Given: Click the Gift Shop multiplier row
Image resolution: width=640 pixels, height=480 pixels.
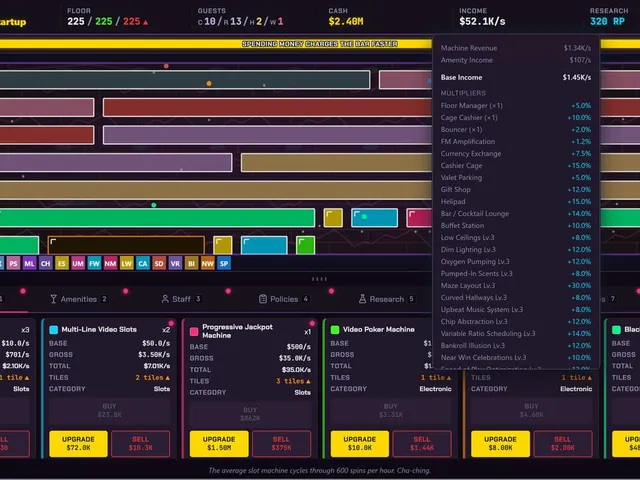Looking at the screenshot, I should 516,190.
